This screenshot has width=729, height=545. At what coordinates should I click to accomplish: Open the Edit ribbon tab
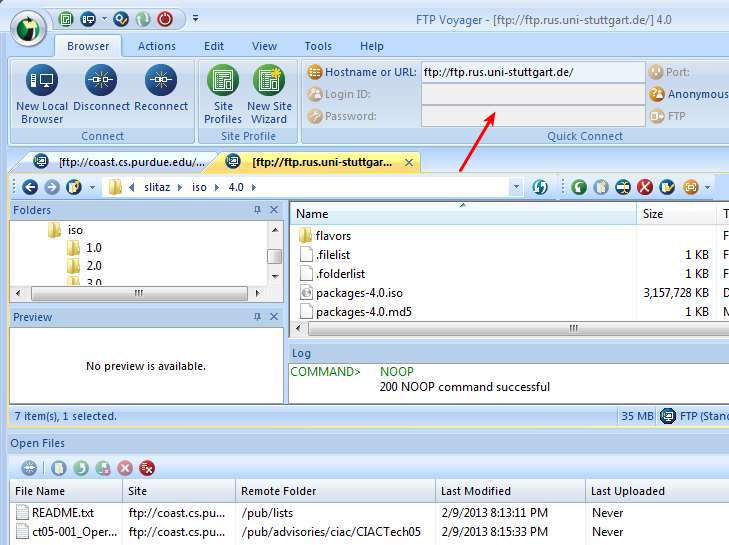[214, 46]
